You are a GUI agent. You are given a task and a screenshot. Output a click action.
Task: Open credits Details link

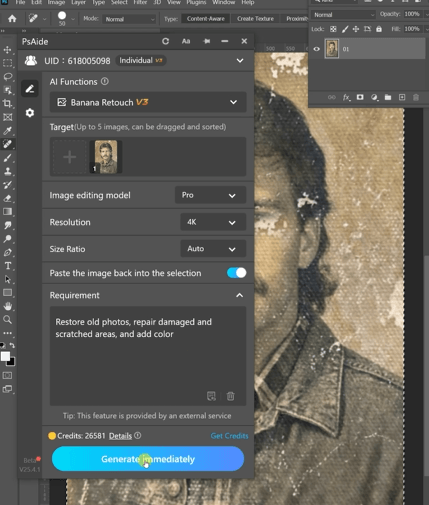pos(120,436)
